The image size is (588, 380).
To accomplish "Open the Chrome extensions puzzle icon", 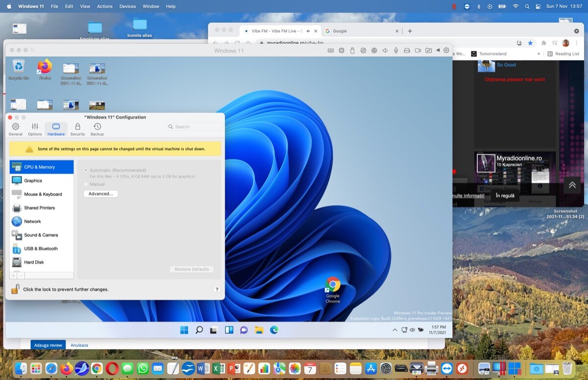I will (543, 43).
